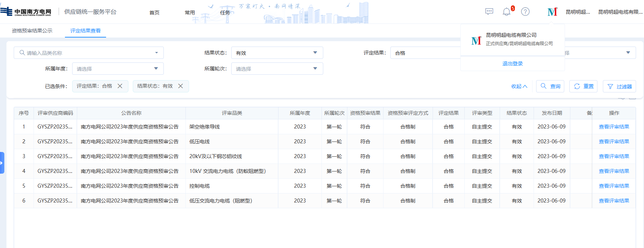
Task: Click the China Southern Power Grid logo
Action: tap(26, 12)
